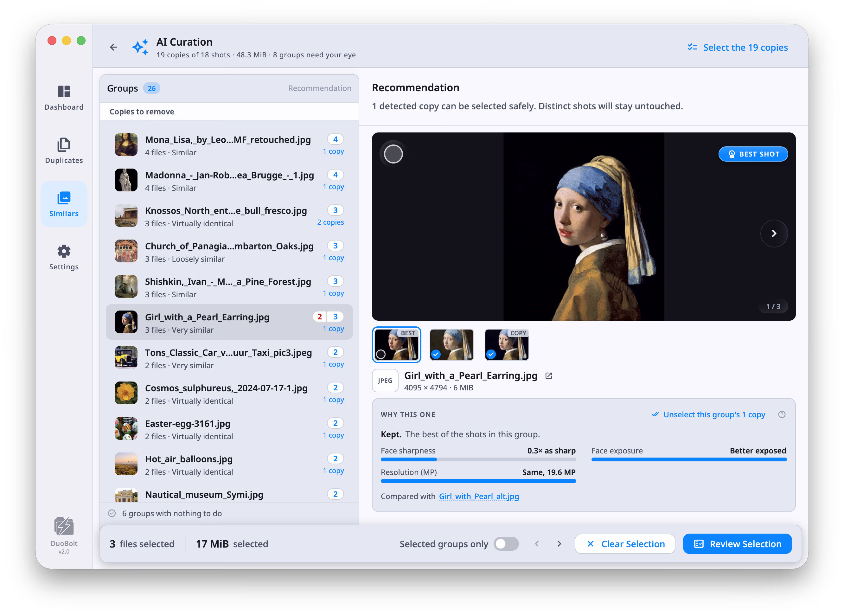Select the middle unlabeled thumbnail
The height and width of the screenshot is (616, 844).
coord(451,344)
